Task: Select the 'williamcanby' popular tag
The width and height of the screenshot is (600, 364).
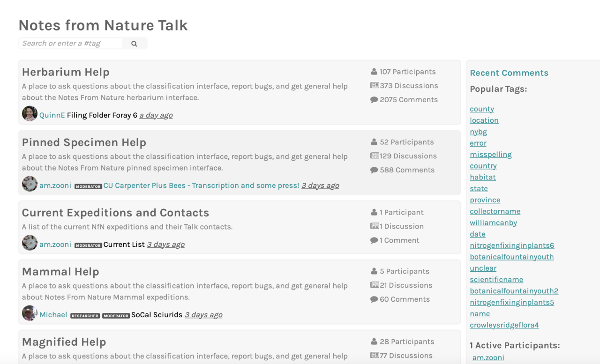Action: [494, 223]
